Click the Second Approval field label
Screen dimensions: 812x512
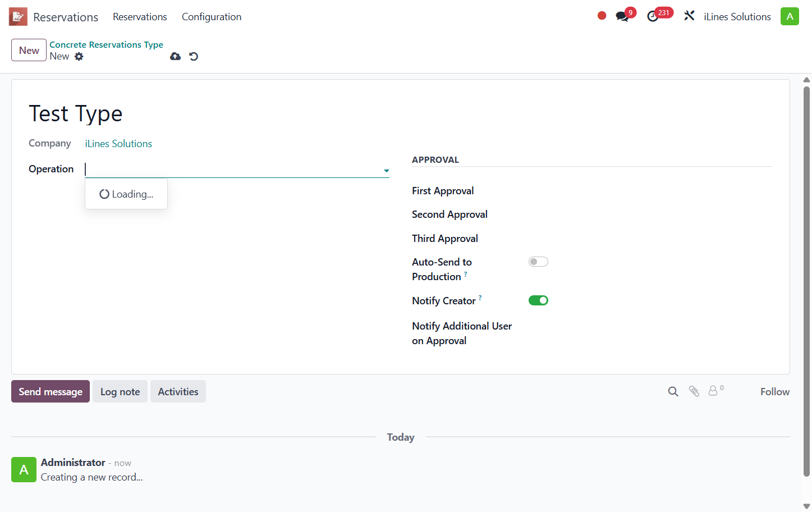(449, 214)
